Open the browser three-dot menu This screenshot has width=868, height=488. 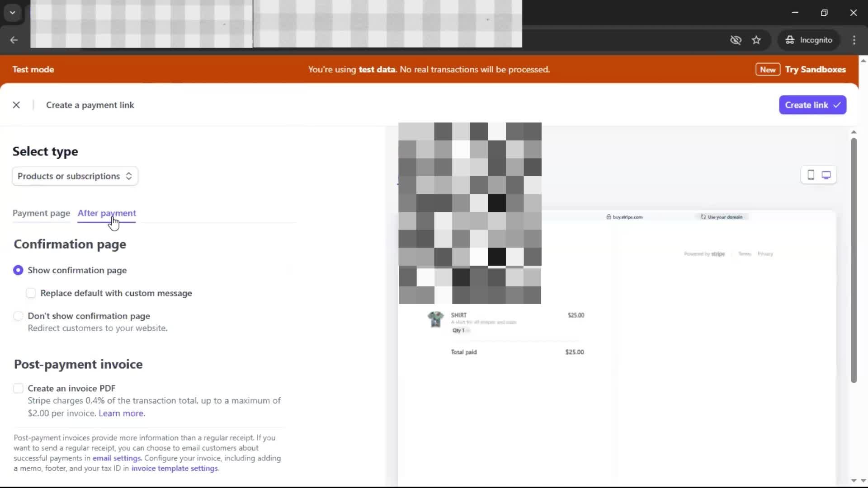(x=854, y=40)
